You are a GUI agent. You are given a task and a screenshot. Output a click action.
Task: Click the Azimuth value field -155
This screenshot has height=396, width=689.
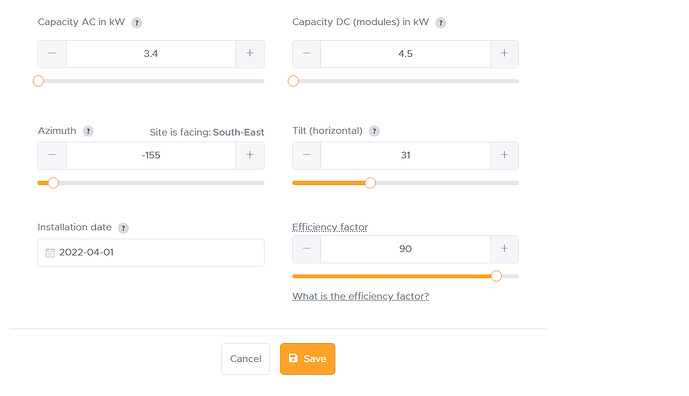(x=151, y=155)
